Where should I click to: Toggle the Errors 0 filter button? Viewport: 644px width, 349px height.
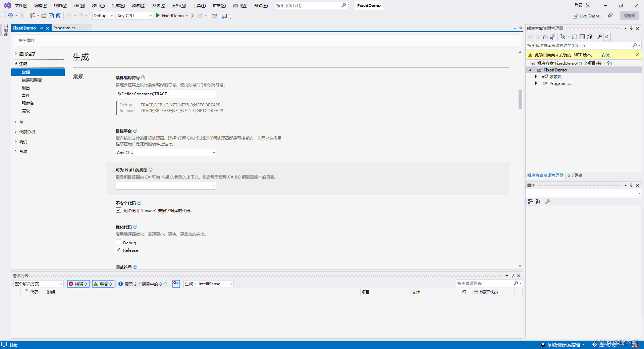pyautogui.click(x=78, y=284)
